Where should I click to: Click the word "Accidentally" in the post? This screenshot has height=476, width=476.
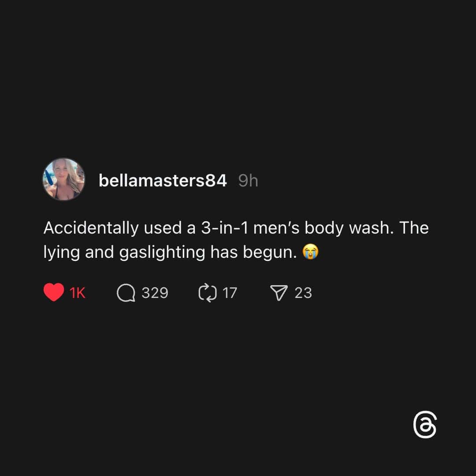pos(91,228)
